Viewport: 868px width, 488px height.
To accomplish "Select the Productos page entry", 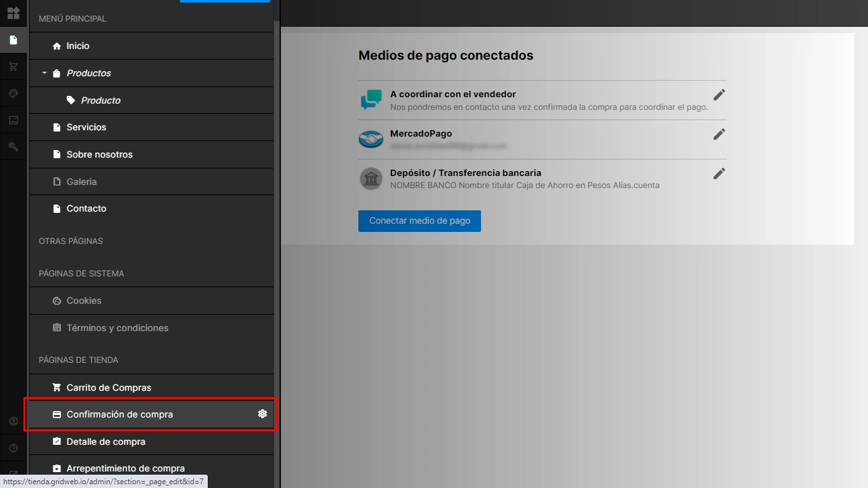I will click(151, 73).
